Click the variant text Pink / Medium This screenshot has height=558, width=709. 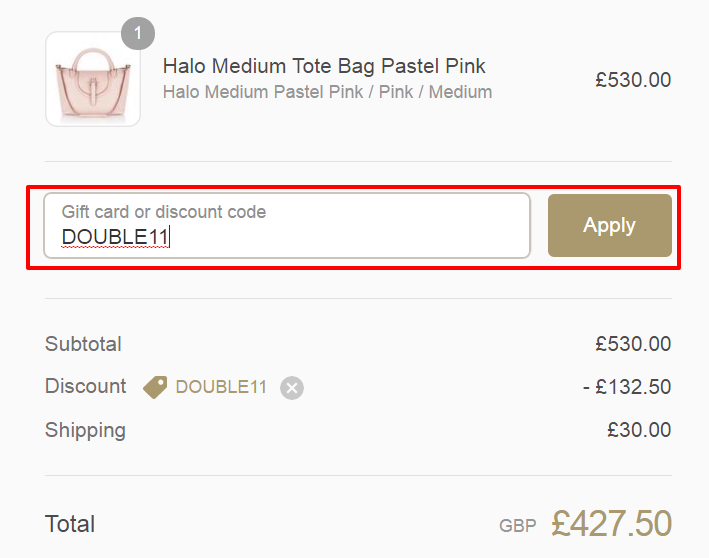coord(435,92)
